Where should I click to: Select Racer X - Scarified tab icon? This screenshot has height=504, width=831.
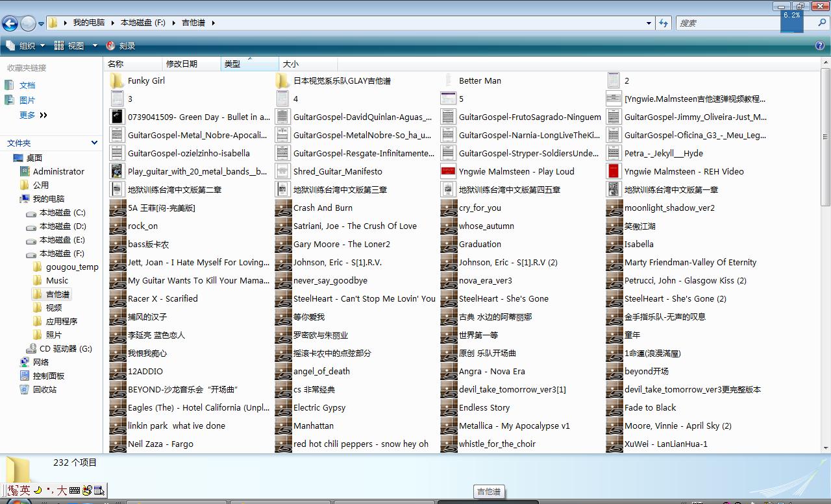click(117, 298)
